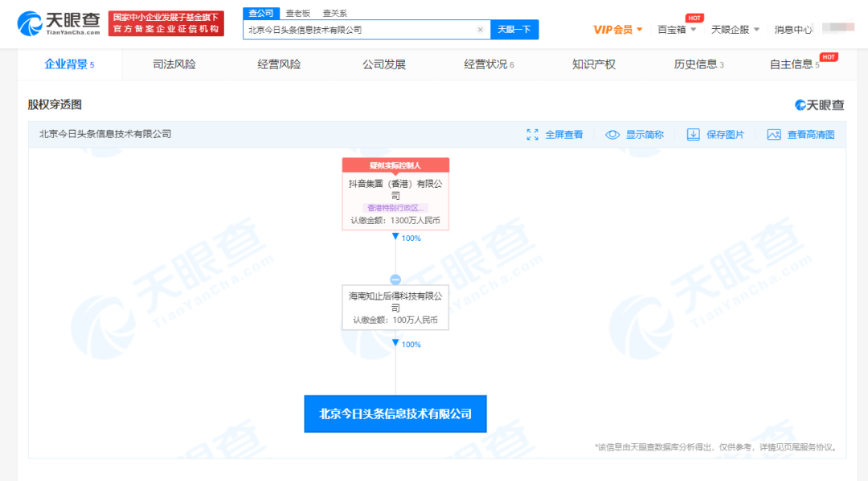Toggle 显示简称 with the eye icon
The image size is (868, 481).
(x=612, y=134)
